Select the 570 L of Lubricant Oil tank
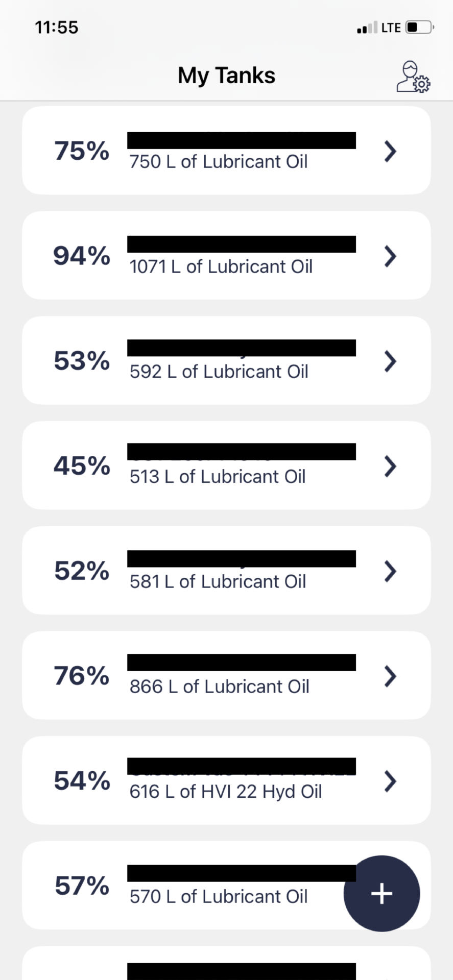This screenshot has height=980, width=453. tap(219, 897)
